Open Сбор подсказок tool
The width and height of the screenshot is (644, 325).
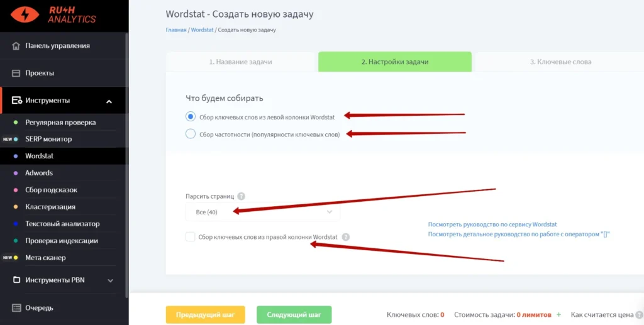click(x=52, y=190)
